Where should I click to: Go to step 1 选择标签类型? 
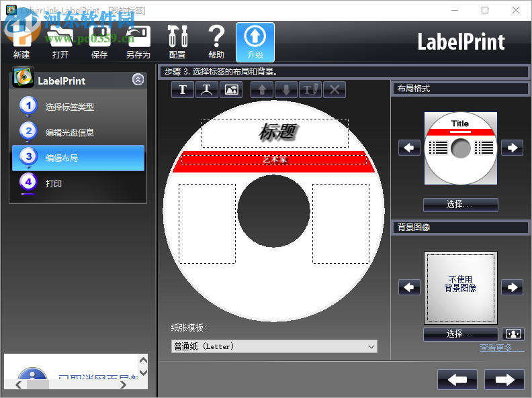70,107
